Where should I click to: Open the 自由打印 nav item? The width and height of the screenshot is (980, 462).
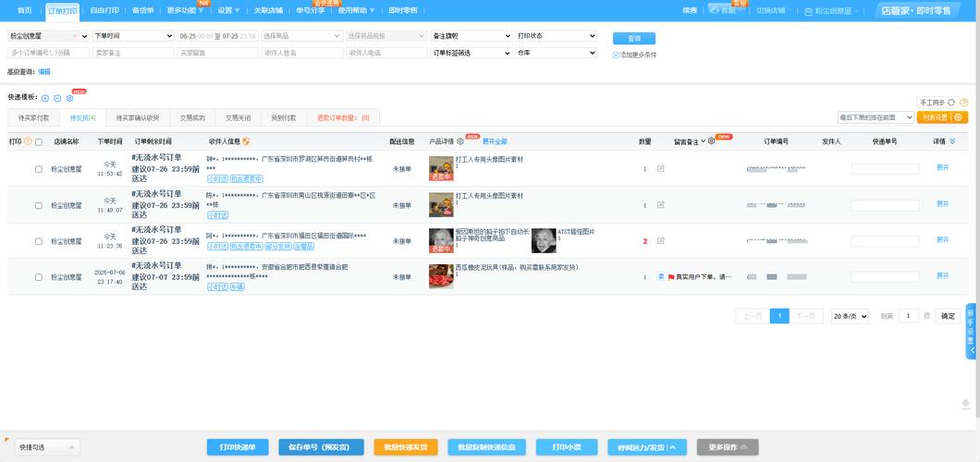tap(104, 10)
